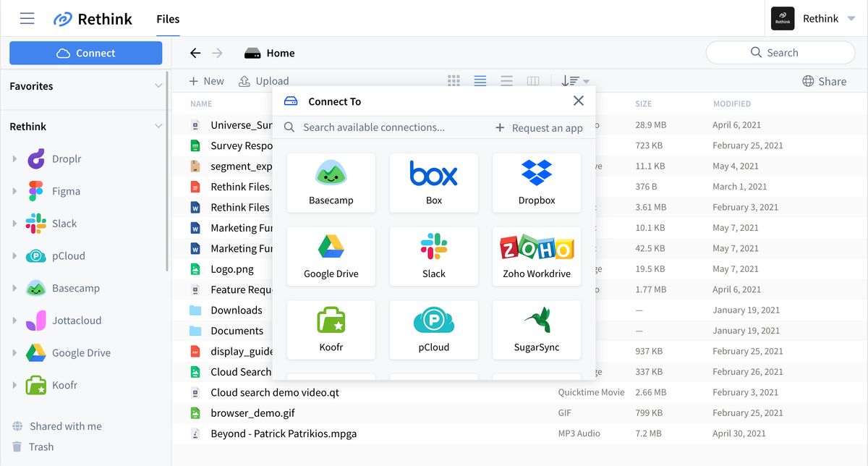Switch to grid view layout
The image size is (868, 466).
click(454, 80)
